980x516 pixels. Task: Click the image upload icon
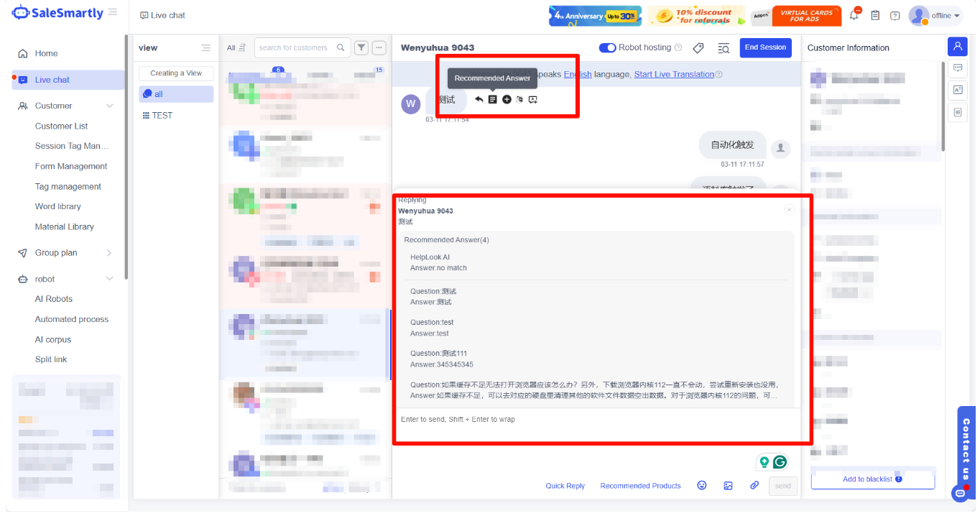coord(728,486)
